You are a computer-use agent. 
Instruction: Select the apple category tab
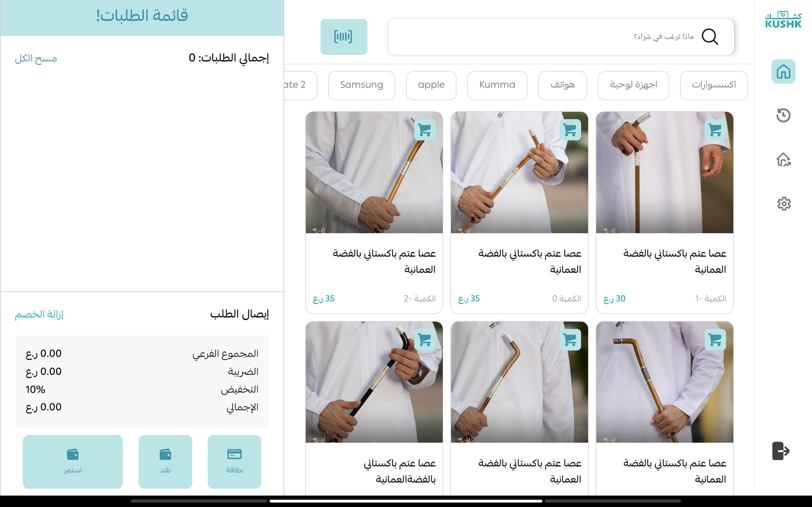pos(431,85)
